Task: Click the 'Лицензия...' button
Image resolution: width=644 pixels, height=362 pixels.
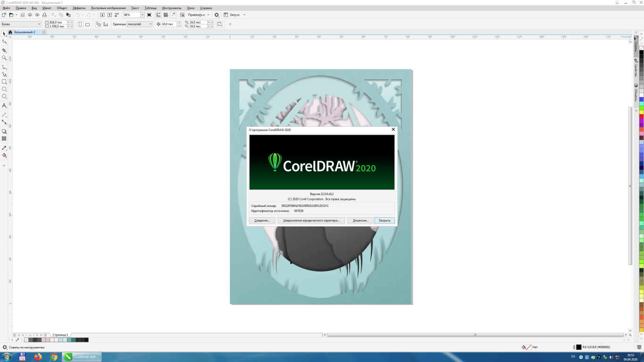Action: [360, 220]
